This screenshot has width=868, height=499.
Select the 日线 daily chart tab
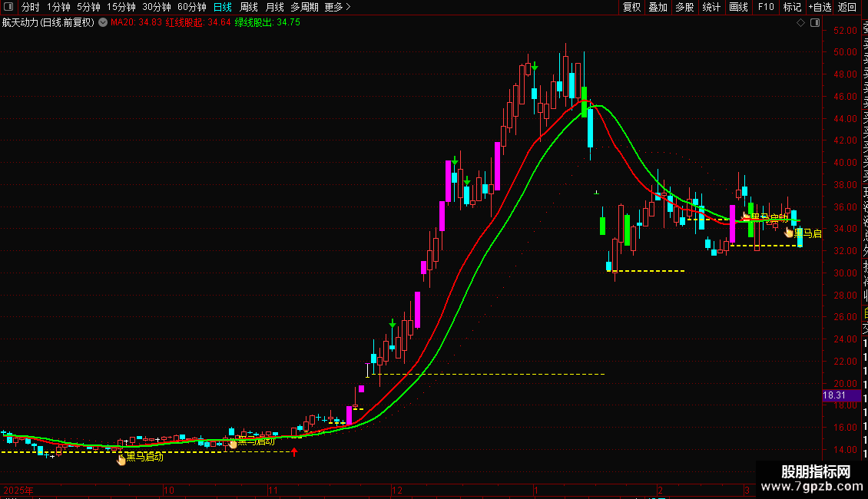coord(223,7)
